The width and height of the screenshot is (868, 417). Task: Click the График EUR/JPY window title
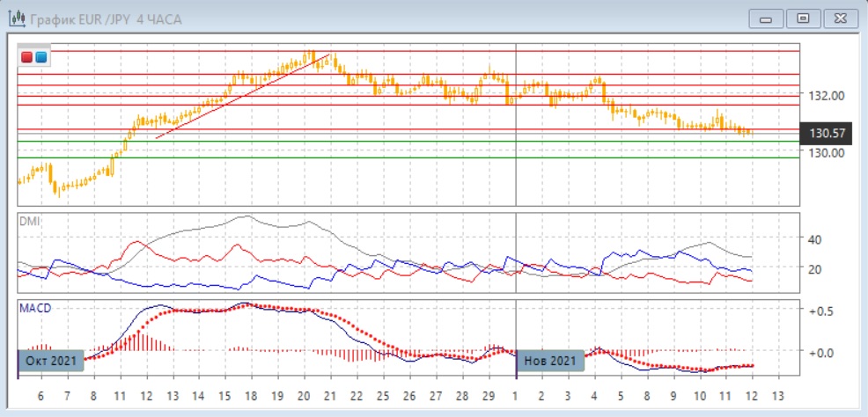point(106,18)
